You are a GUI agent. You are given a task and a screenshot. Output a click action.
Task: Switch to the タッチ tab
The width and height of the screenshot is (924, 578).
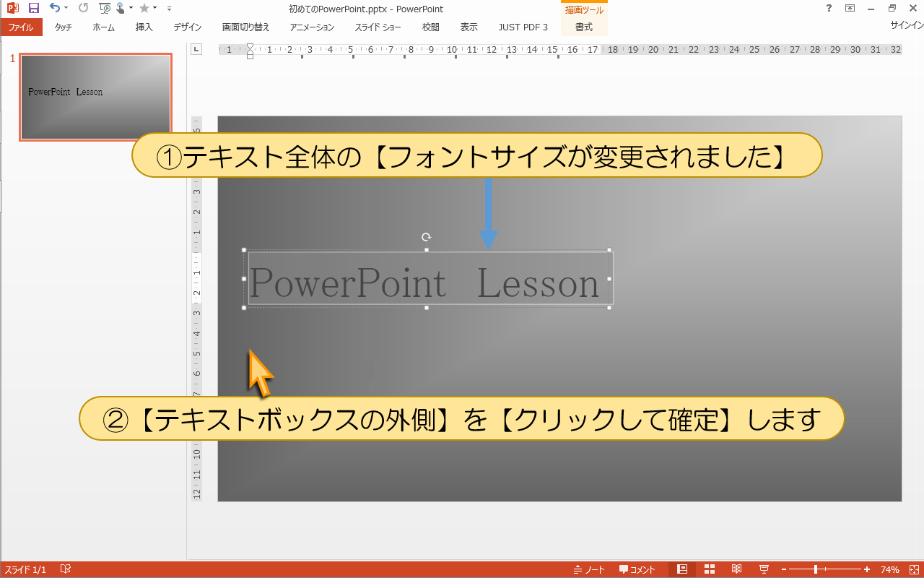(64, 27)
